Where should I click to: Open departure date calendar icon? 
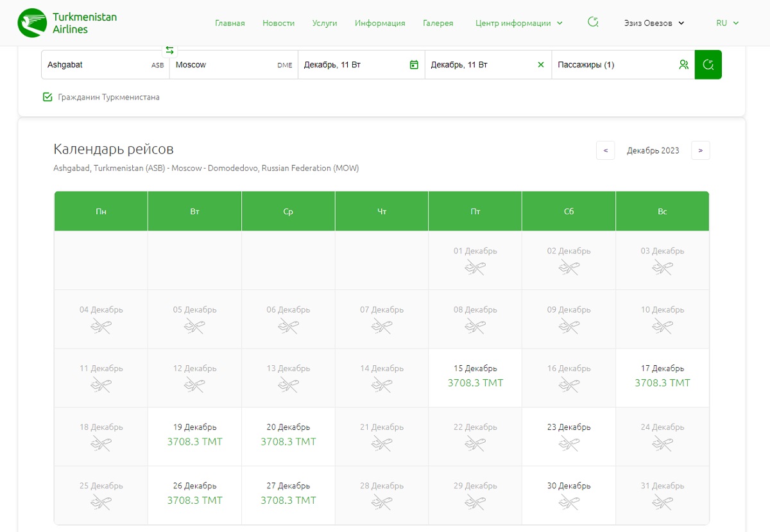pos(414,65)
